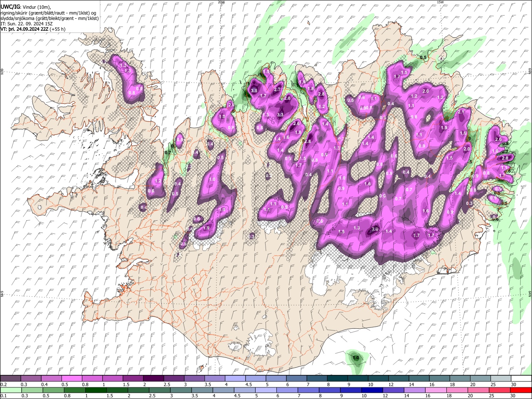Click the "(+55 h)" forecast offset text
Screen dimensions: 532x399
pyautogui.click(x=57, y=29)
